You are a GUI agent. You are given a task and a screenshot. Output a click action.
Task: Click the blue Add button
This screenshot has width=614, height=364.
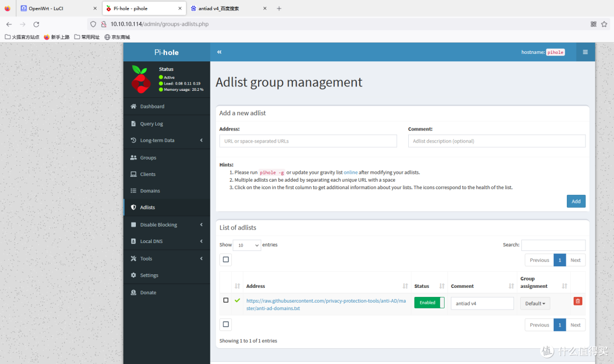[575, 202]
